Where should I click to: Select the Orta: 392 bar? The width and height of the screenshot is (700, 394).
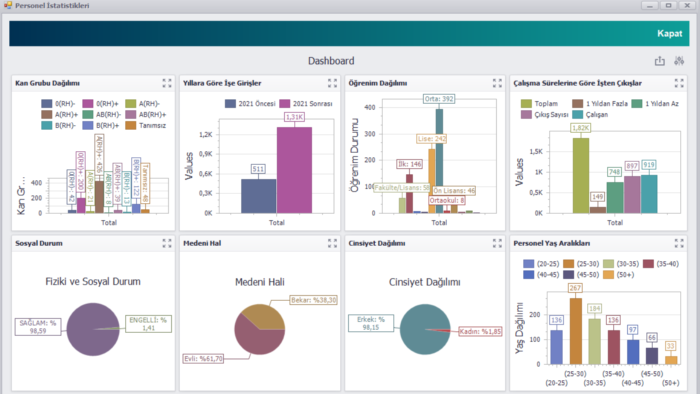pyautogui.click(x=439, y=161)
